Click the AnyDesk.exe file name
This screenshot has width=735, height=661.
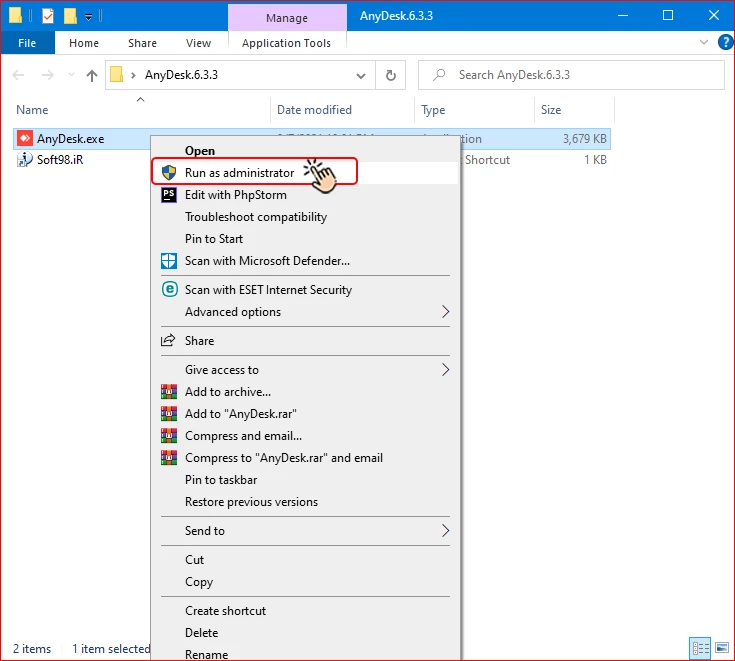[70, 139]
